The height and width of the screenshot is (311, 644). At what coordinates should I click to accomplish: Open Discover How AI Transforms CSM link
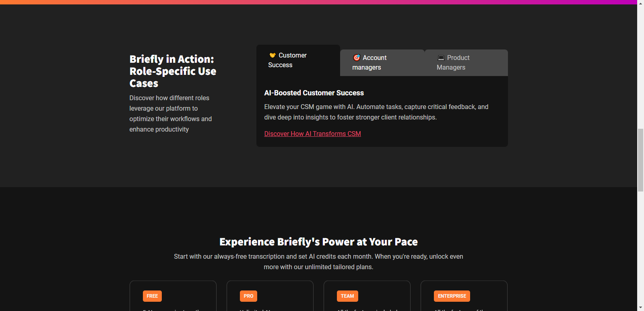pos(312,134)
